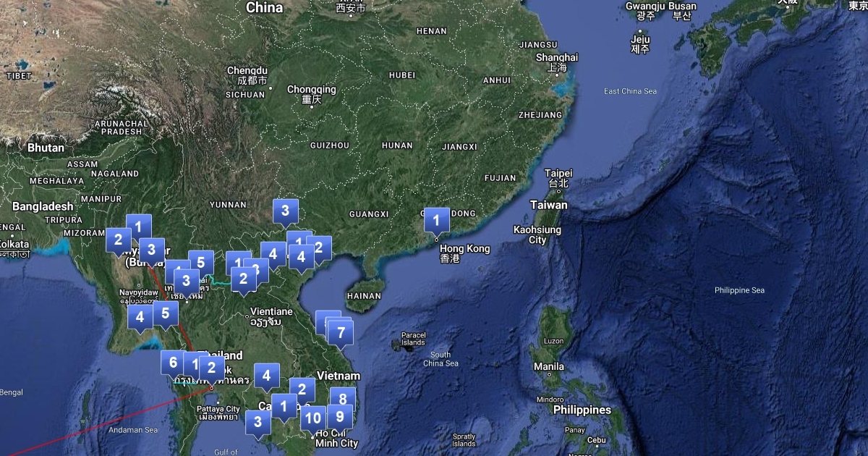Click marker 1 above Hong Kong
The width and height of the screenshot is (868, 456).
[x=436, y=219]
